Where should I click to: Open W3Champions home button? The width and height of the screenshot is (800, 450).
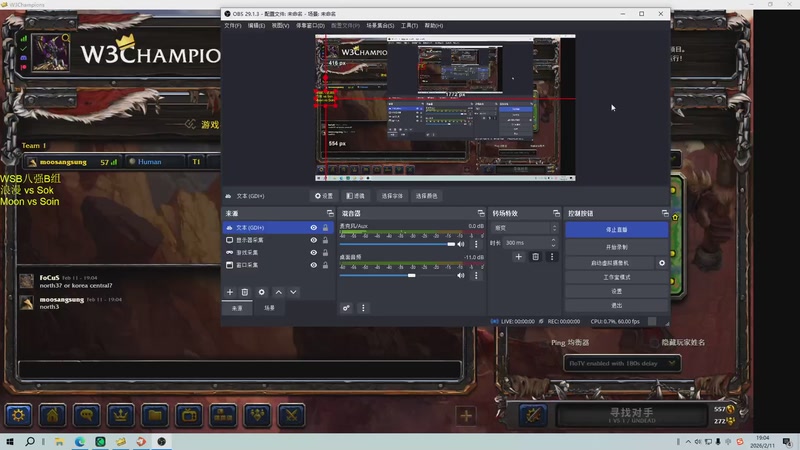point(53,415)
